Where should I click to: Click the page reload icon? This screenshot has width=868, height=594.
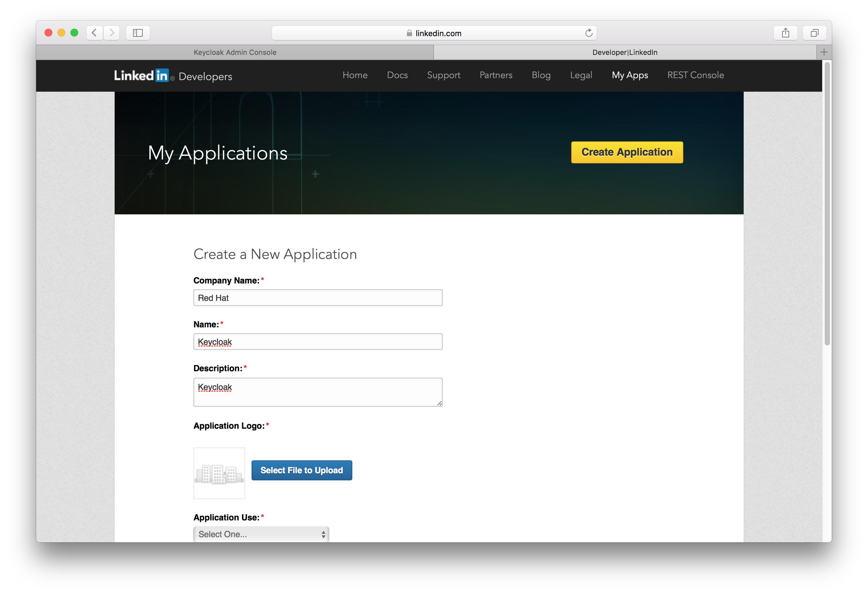pos(589,33)
